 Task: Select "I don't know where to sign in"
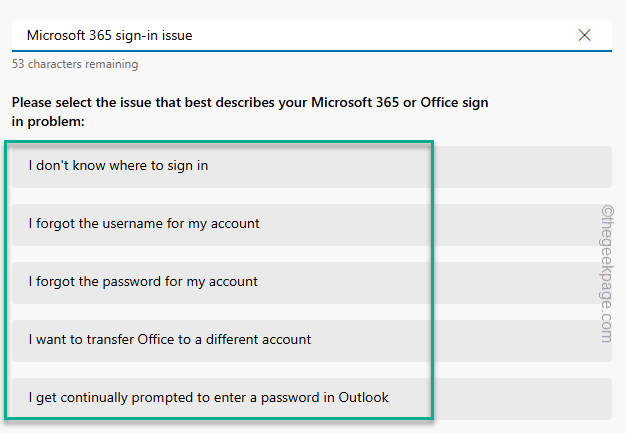tap(311, 167)
